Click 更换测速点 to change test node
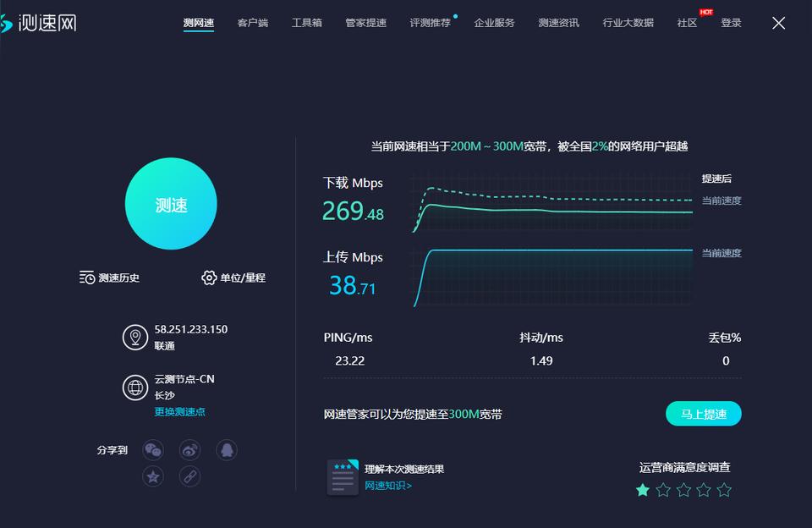Image resolution: width=812 pixels, height=528 pixels. click(179, 412)
